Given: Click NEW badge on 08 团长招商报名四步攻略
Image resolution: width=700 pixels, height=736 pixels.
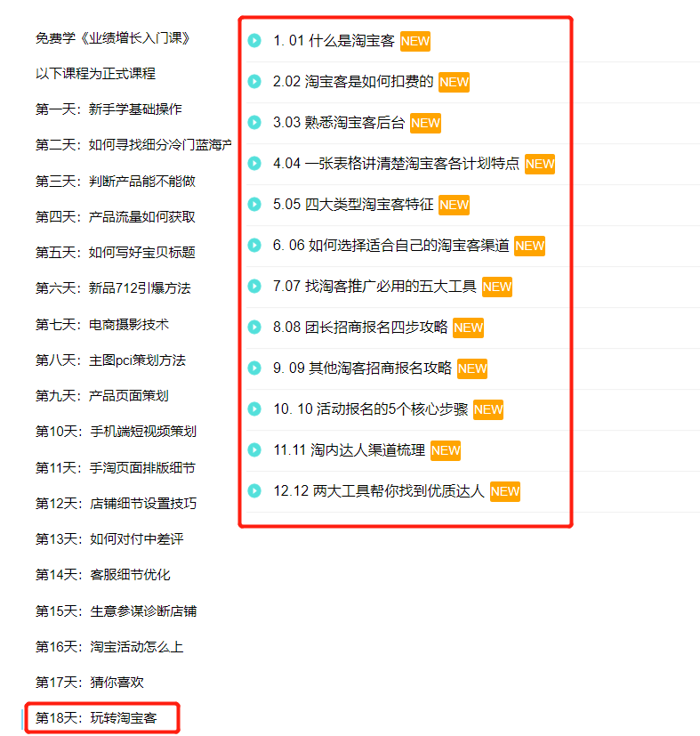Looking at the screenshot, I should tap(468, 328).
